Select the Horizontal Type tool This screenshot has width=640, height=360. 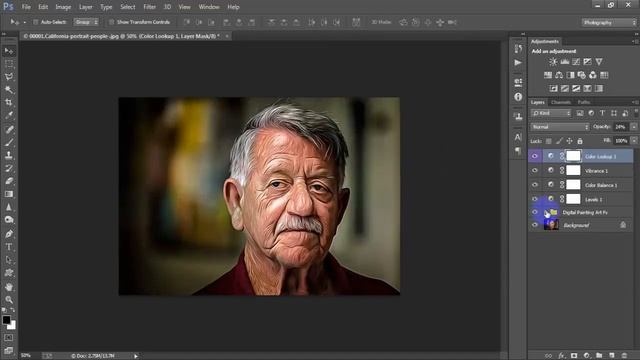9,247
